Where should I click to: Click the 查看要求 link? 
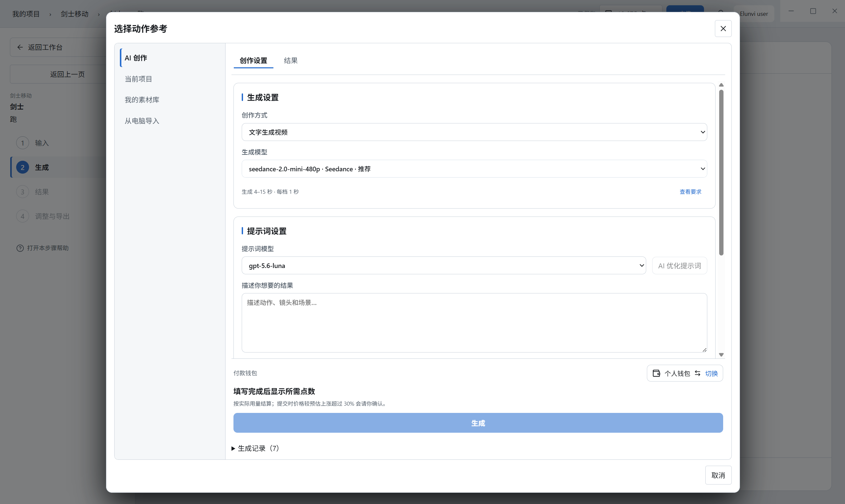(690, 192)
